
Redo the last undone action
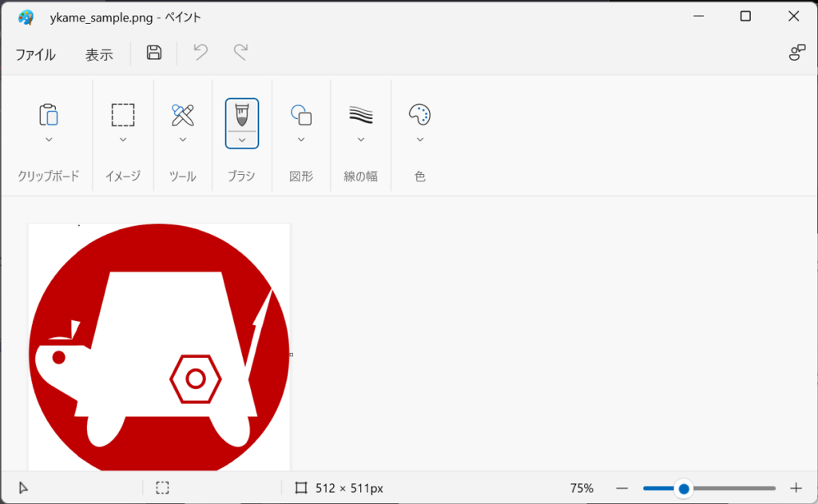(240, 53)
